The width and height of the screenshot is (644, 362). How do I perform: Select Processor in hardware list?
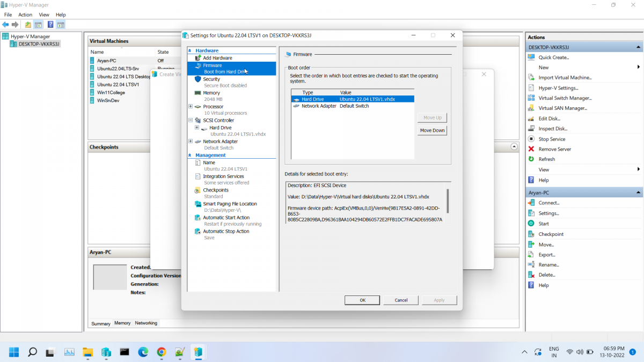[213, 107]
